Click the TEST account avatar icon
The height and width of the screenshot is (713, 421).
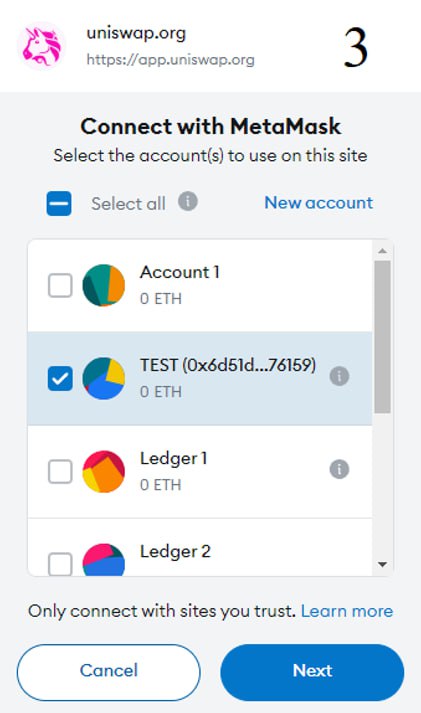104,378
